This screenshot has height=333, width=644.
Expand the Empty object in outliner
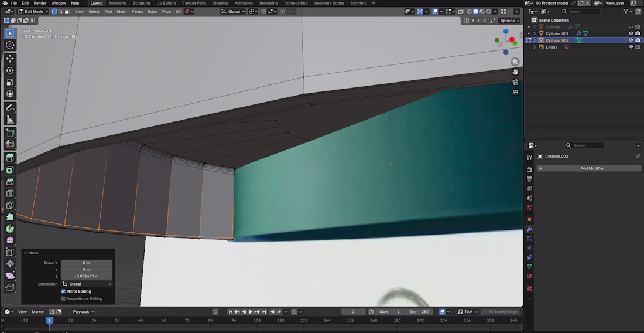(x=535, y=47)
